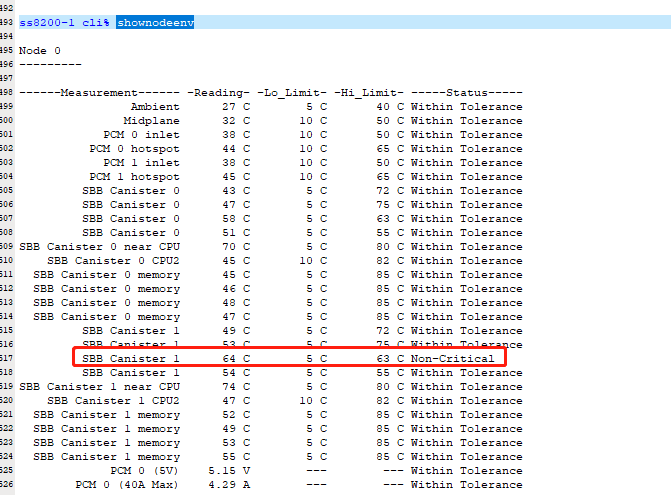The image size is (671, 495).
Task: Select the Ambient measurement label
Action: click(155, 107)
